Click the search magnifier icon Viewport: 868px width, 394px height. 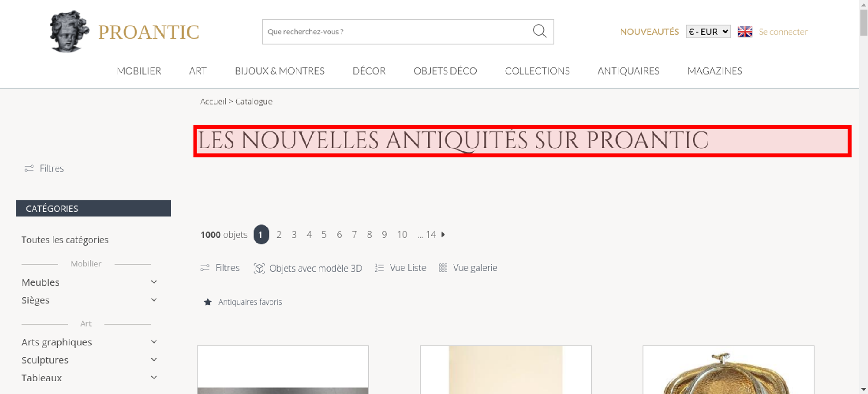(539, 31)
